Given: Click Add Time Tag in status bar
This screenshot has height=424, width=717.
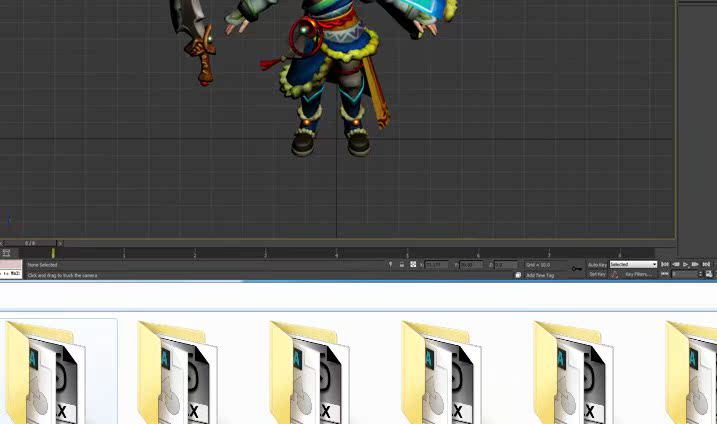Looking at the screenshot, I should point(540,275).
